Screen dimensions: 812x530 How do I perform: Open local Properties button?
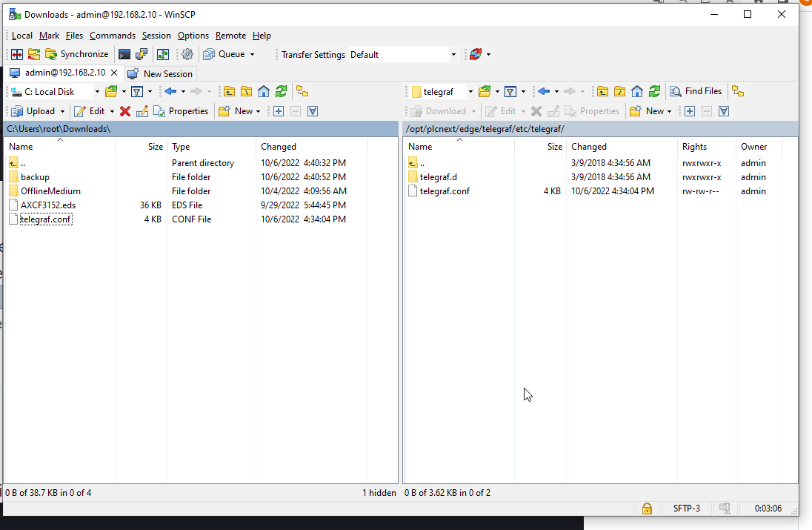[x=182, y=111]
